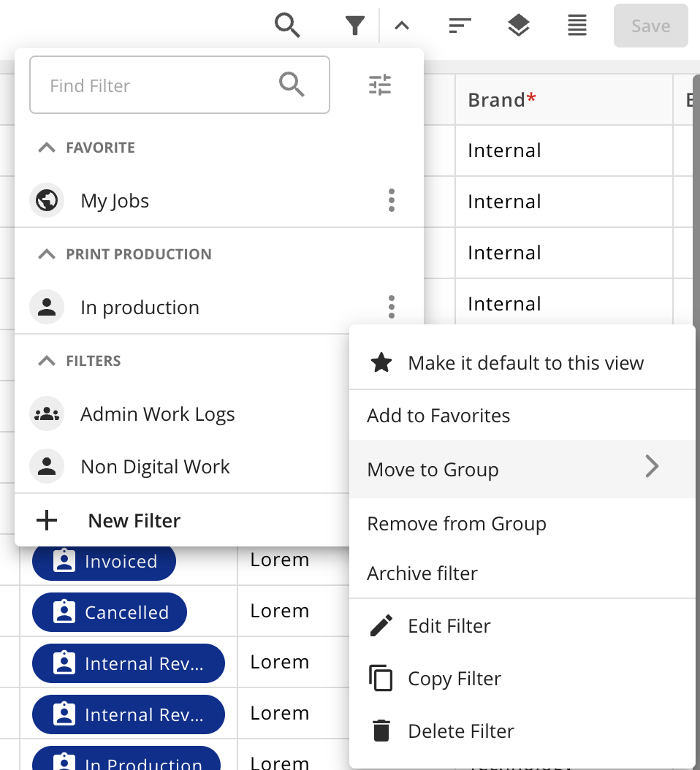Open the three-dot menu for In production
This screenshot has width=700, height=770.
(392, 307)
